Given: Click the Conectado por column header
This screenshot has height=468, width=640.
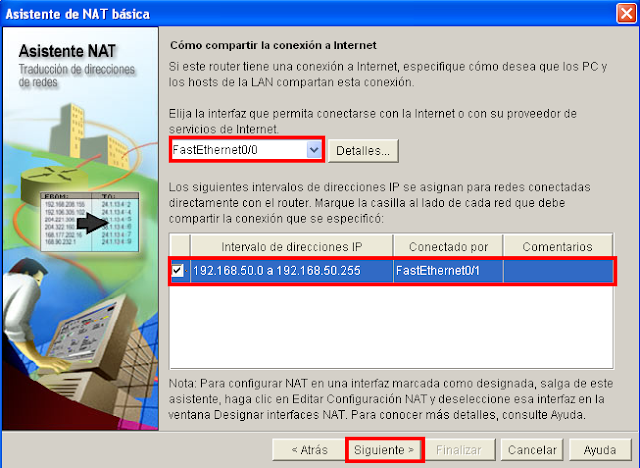Looking at the screenshot, I should (x=448, y=246).
